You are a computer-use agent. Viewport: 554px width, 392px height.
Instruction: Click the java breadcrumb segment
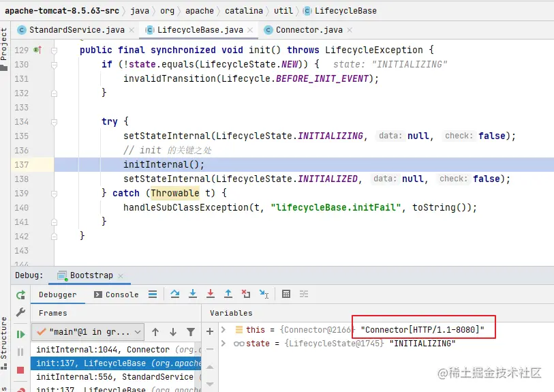140,11
